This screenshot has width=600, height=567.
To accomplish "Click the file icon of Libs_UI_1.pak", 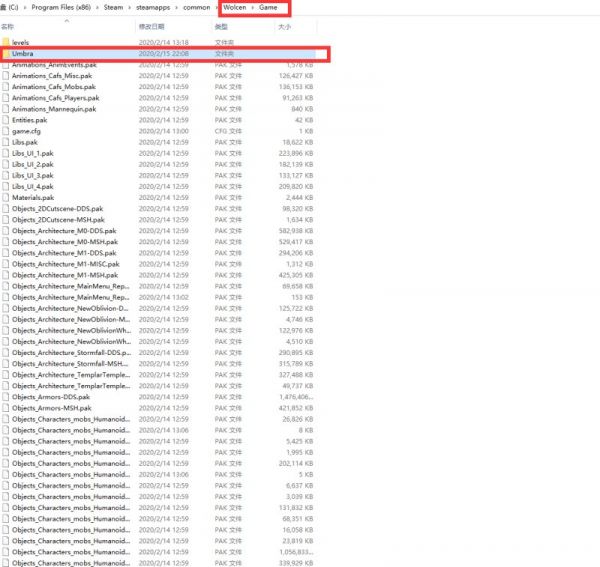I will pyautogui.click(x=5, y=153).
